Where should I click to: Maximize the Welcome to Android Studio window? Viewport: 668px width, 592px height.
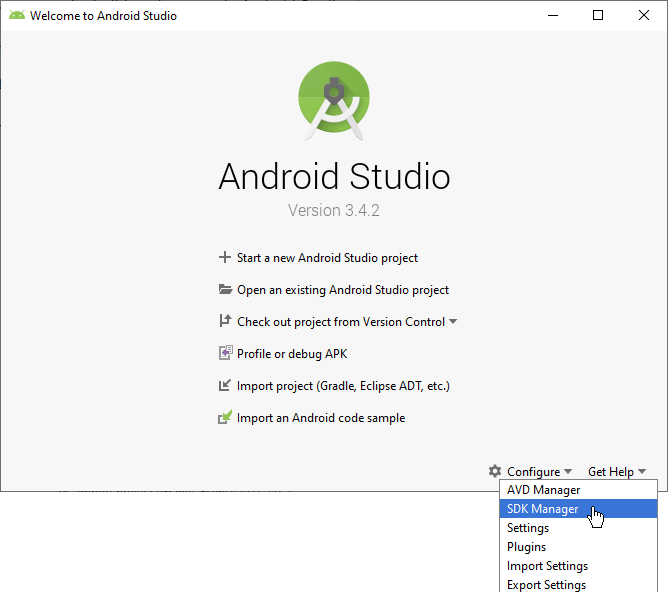coord(598,16)
